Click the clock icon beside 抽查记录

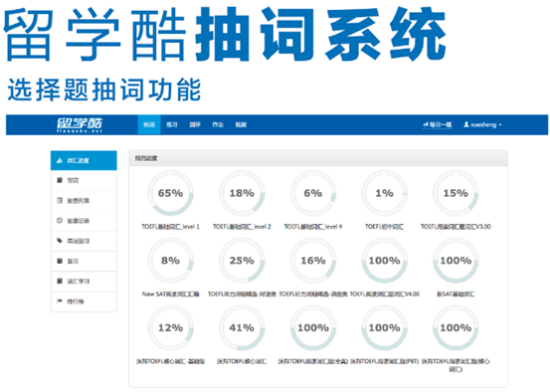coord(60,221)
